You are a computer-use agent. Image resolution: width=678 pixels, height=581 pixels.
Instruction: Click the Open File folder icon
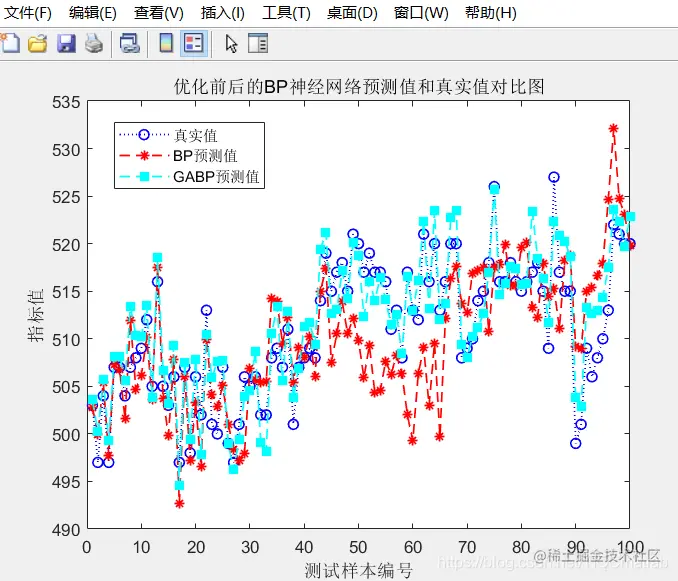coord(38,43)
